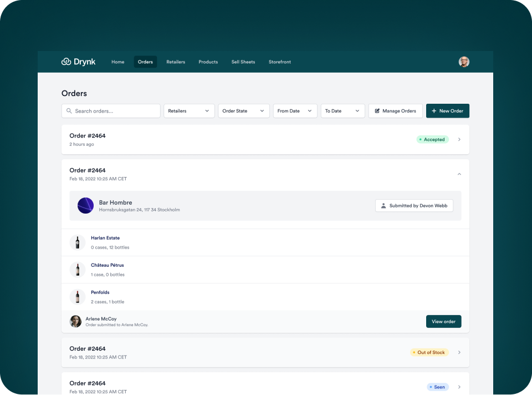Image resolution: width=532 pixels, height=395 pixels.
Task: Click the Penfolds bottle image
Action: pos(78,297)
